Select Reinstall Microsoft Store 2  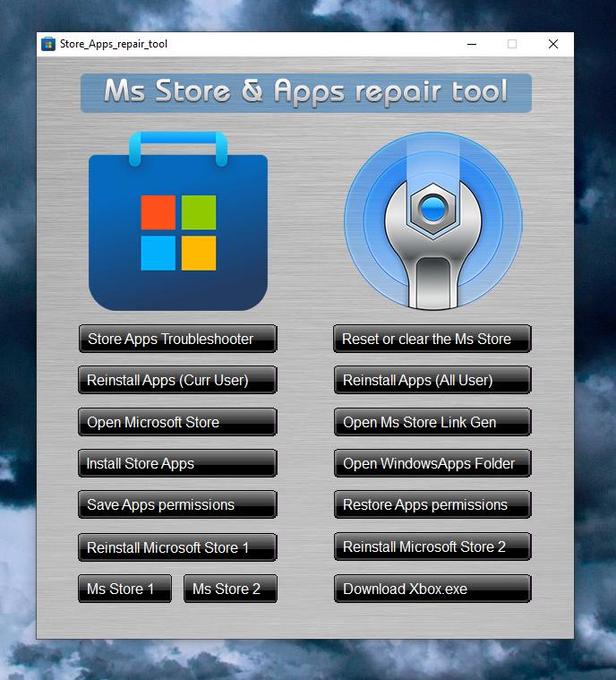click(x=432, y=547)
